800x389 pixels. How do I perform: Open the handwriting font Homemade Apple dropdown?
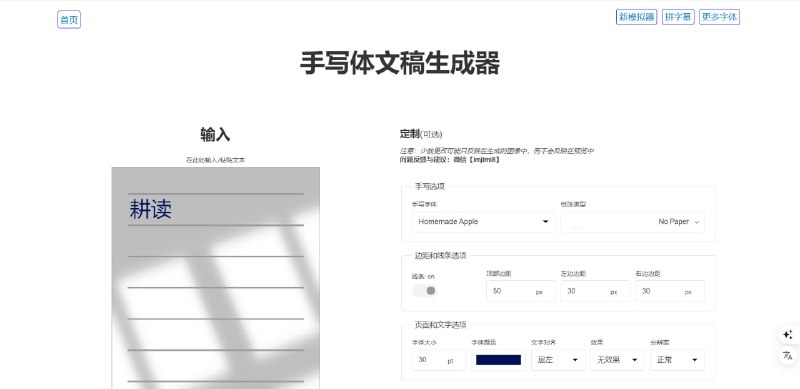(483, 222)
